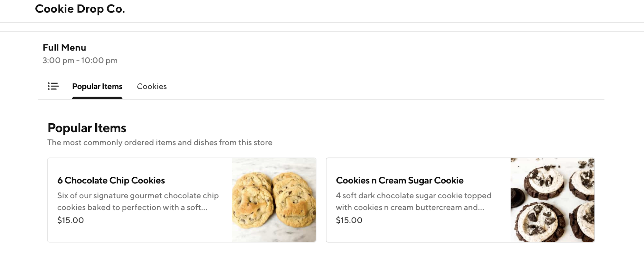Select the chocolate chip cookies description text

pyautogui.click(x=138, y=201)
